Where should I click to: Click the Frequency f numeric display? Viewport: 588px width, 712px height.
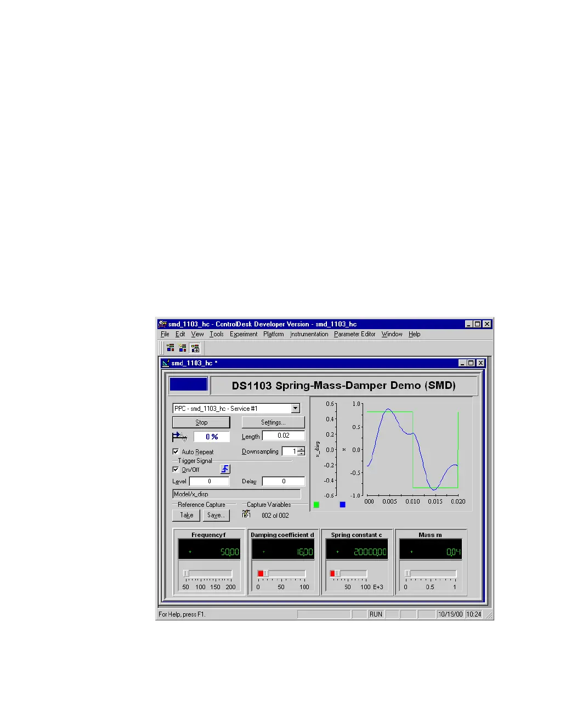click(x=209, y=549)
